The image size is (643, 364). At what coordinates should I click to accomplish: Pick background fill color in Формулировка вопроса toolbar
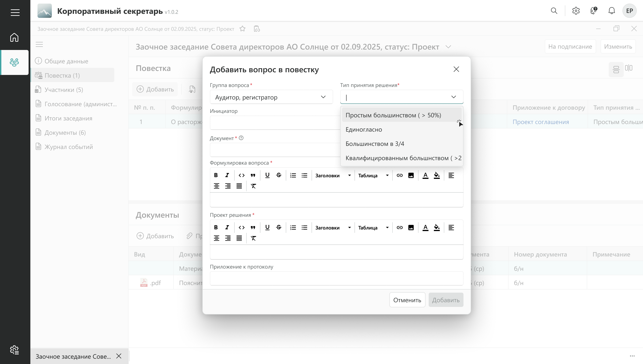(436, 175)
